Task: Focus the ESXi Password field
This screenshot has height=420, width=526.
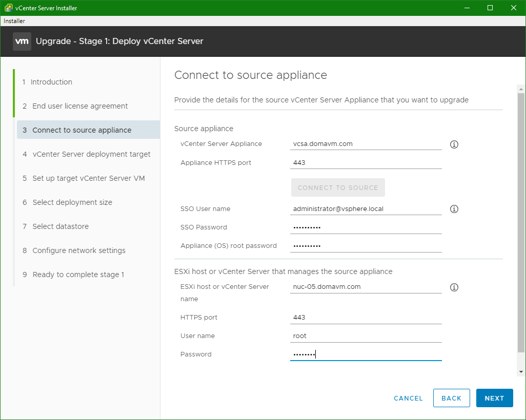Action: click(x=366, y=354)
